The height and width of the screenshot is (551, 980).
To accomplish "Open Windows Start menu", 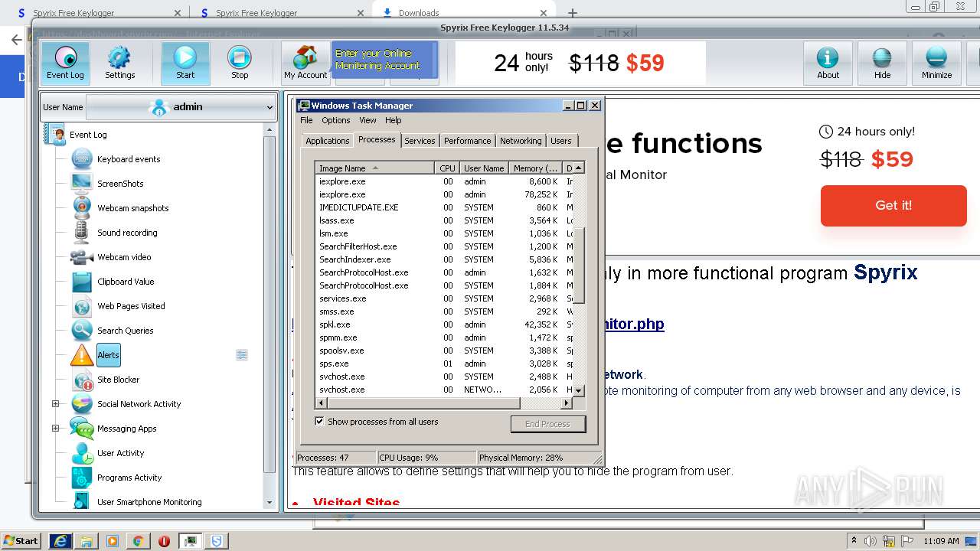I will coord(21,540).
